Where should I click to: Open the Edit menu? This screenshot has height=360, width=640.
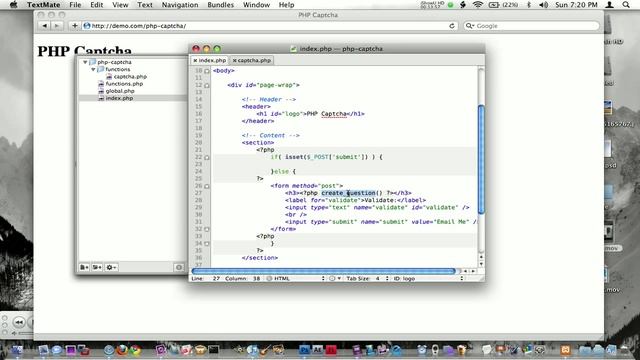97,5
